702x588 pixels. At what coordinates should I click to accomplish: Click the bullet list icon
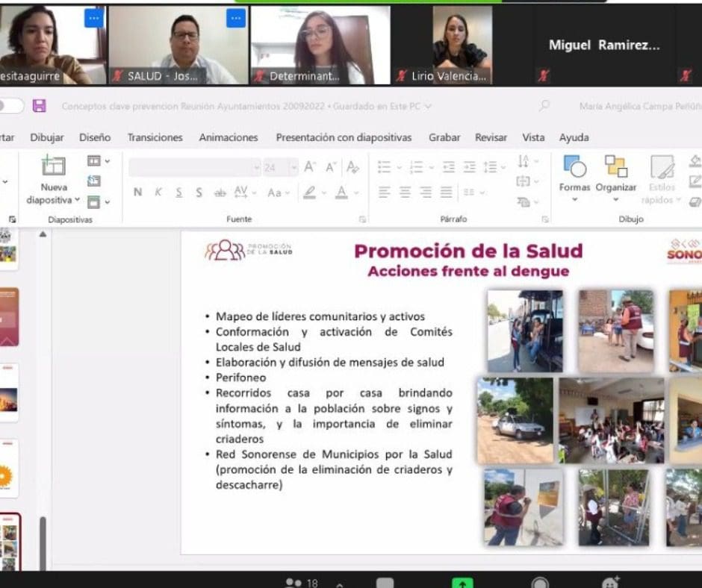point(384,167)
